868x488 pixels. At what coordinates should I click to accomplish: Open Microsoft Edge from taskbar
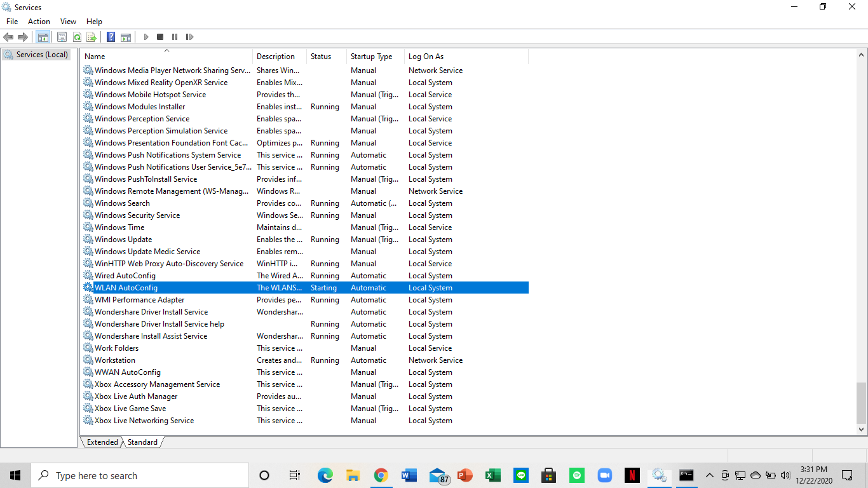click(x=325, y=475)
